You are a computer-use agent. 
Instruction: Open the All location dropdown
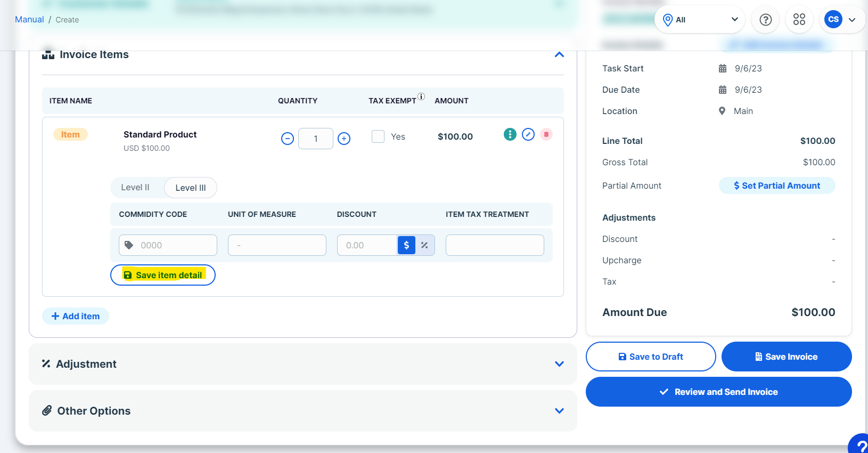[x=700, y=20]
